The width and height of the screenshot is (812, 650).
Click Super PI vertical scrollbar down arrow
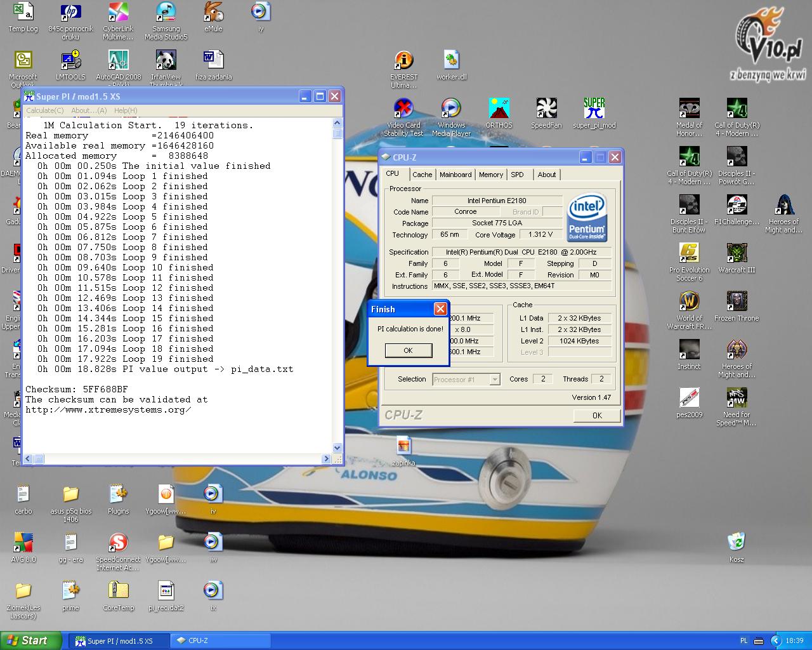click(x=337, y=448)
